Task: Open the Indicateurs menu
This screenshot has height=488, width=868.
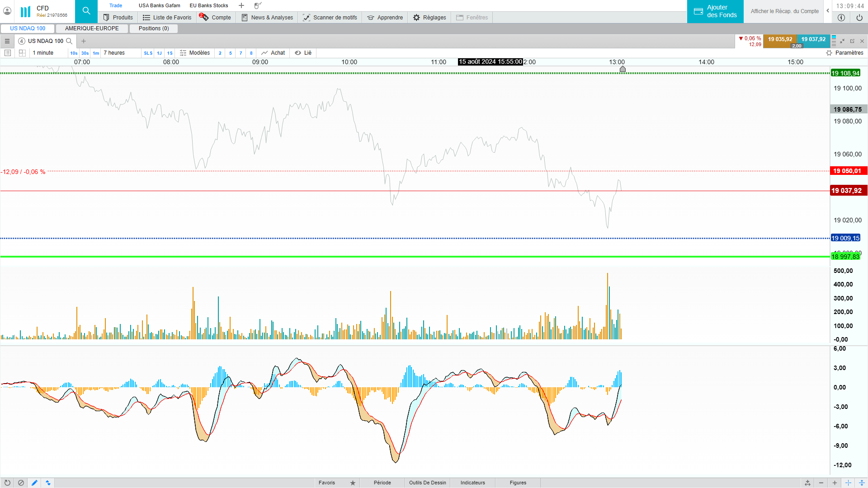Action: [x=472, y=483]
